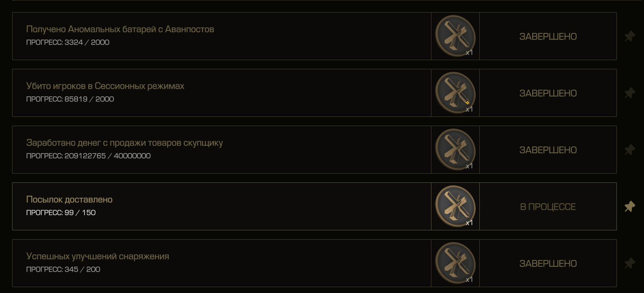Select 'Посылок доставлено' achievement title
The image size is (644, 293).
point(69,200)
